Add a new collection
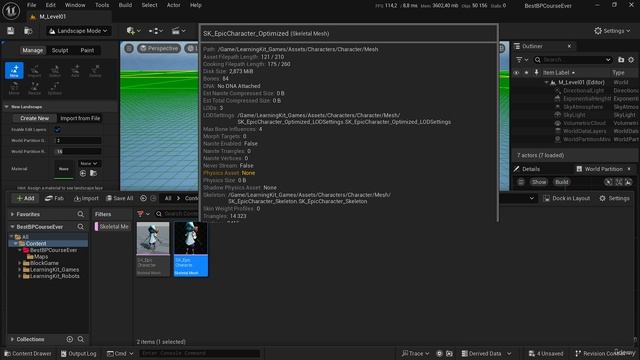640x360 pixels. pyautogui.click(x=70, y=339)
